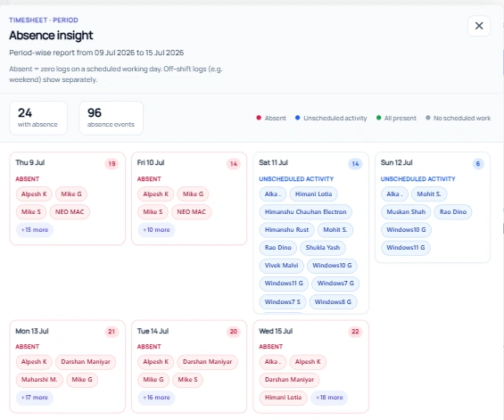Click the 6 count badge on Sun 12 Jul
Viewport: 504px width, 420px height.
[x=478, y=164]
